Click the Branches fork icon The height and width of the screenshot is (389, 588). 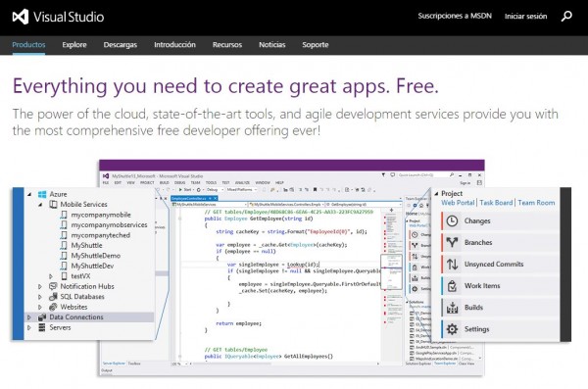[452, 243]
